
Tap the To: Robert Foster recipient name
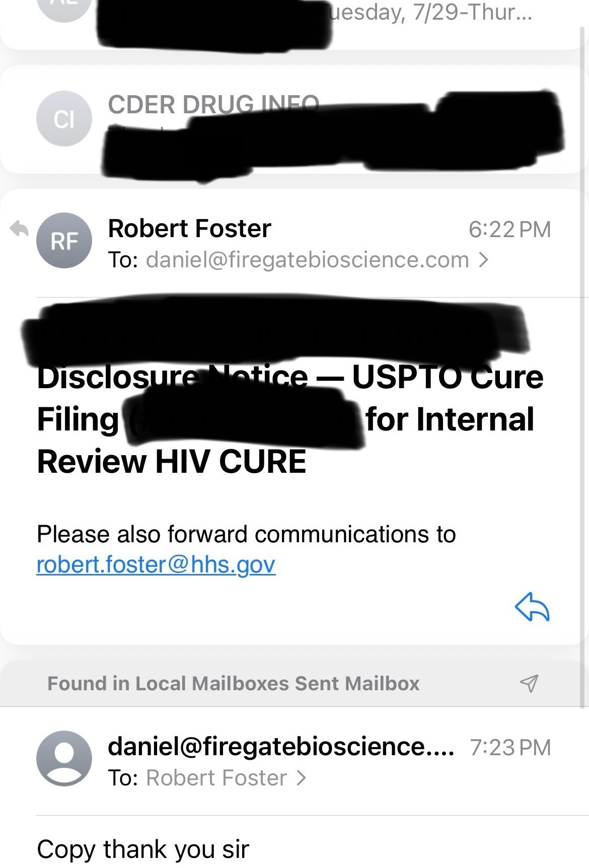click(x=216, y=778)
